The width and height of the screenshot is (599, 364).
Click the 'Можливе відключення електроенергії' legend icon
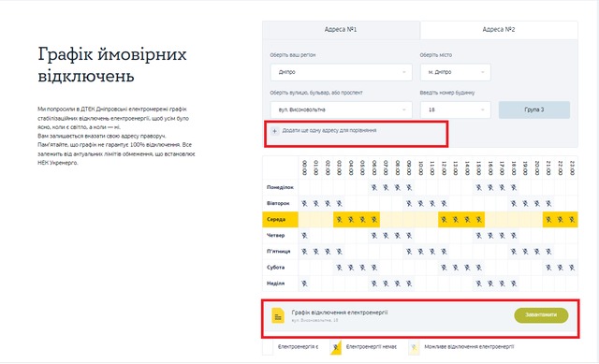pos(414,347)
